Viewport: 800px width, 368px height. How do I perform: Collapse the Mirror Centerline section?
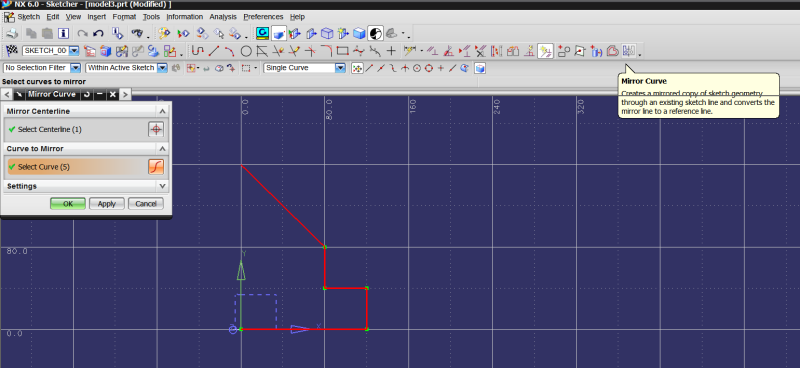click(162, 111)
